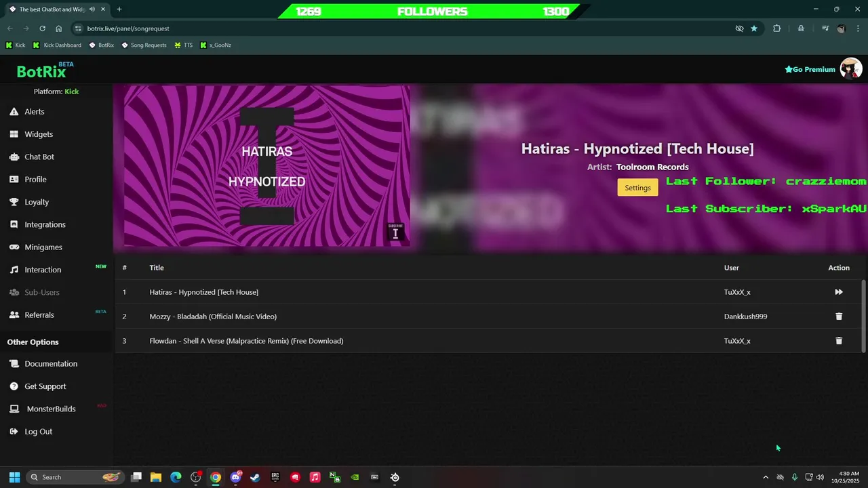Click the third-party cookies eye icon
Image resolution: width=868 pixels, height=488 pixels.
click(x=739, y=28)
